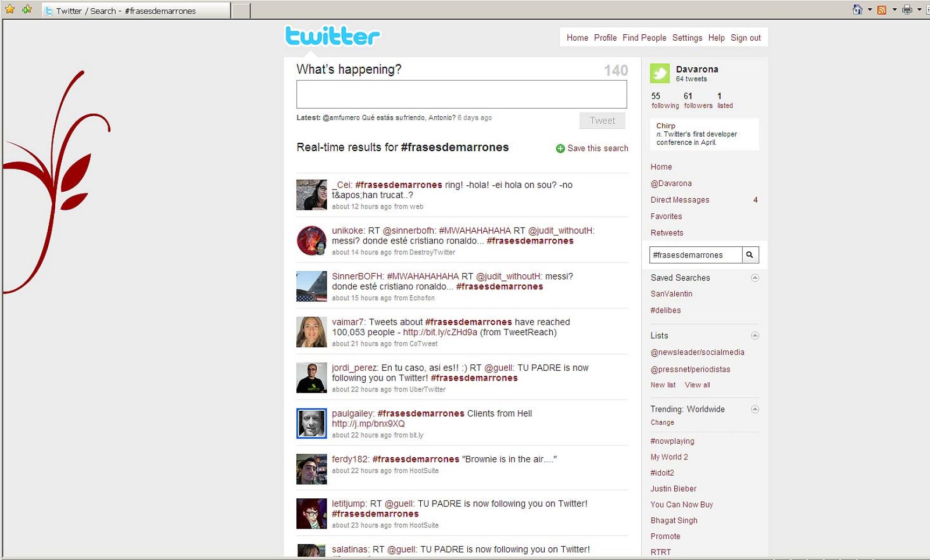Collapse the Lists section

pyautogui.click(x=754, y=336)
